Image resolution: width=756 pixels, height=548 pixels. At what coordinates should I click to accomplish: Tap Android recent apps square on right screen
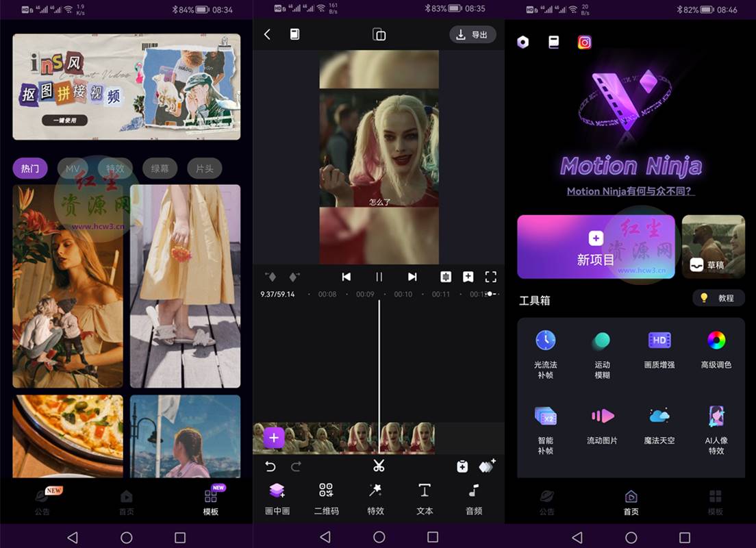(x=685, y=538)
